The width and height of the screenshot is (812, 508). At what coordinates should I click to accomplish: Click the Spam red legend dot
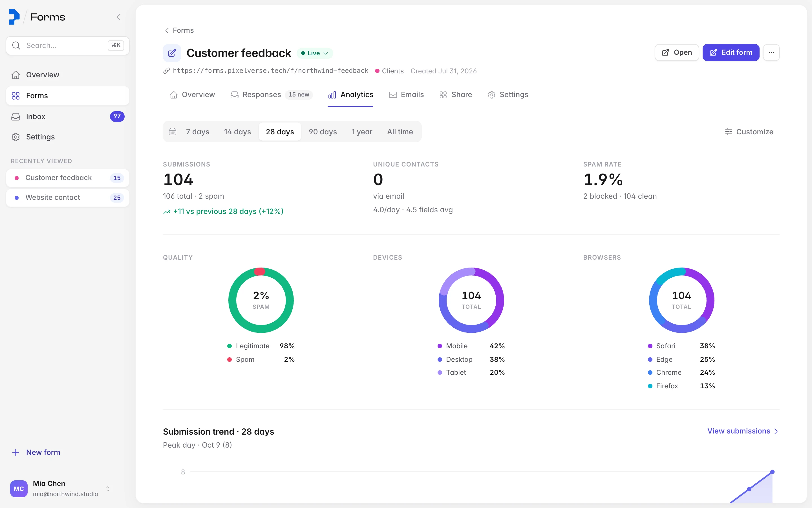click(x=230, y=360)
